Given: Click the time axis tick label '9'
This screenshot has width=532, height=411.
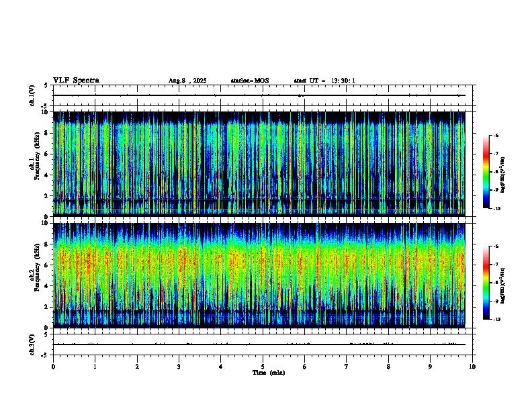Looking at the screenshot, I should tap(430, 367).
